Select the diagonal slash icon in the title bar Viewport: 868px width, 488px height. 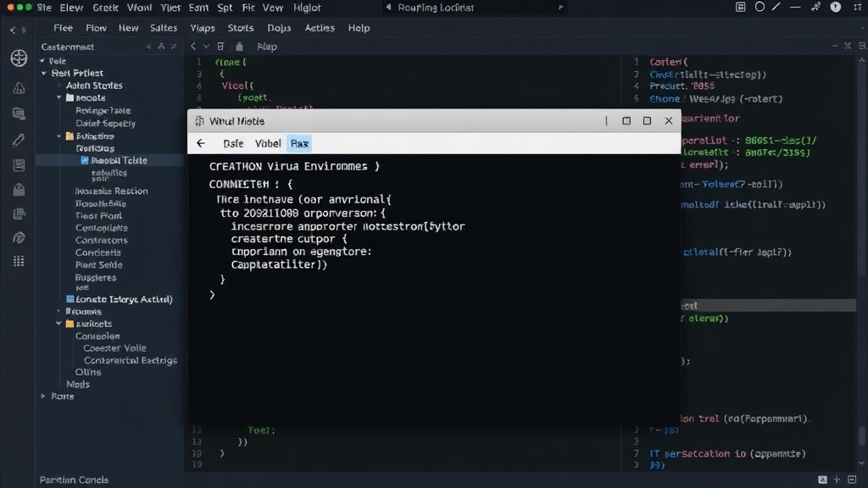point(776,7)
